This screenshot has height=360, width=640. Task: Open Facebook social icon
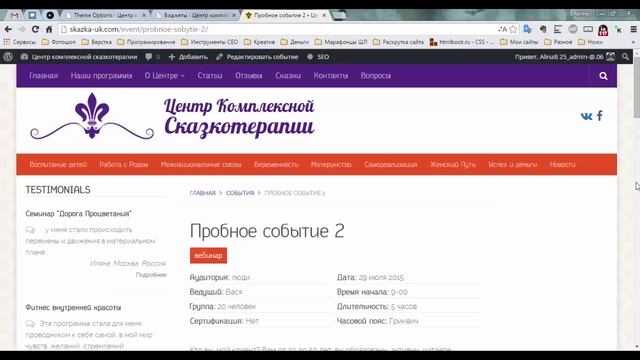coord(600,116)
